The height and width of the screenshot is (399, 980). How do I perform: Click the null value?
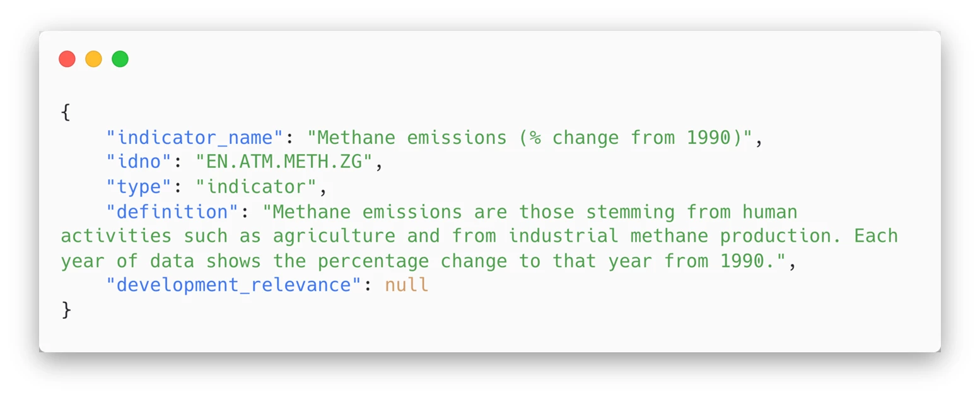pyautogui.click(x=407, y=285)
